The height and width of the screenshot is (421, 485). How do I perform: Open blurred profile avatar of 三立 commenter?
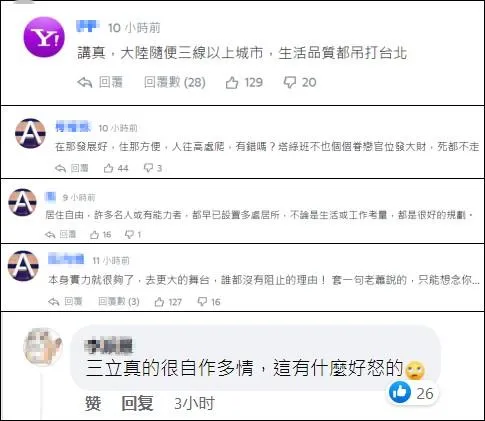(x=43, y=347)
